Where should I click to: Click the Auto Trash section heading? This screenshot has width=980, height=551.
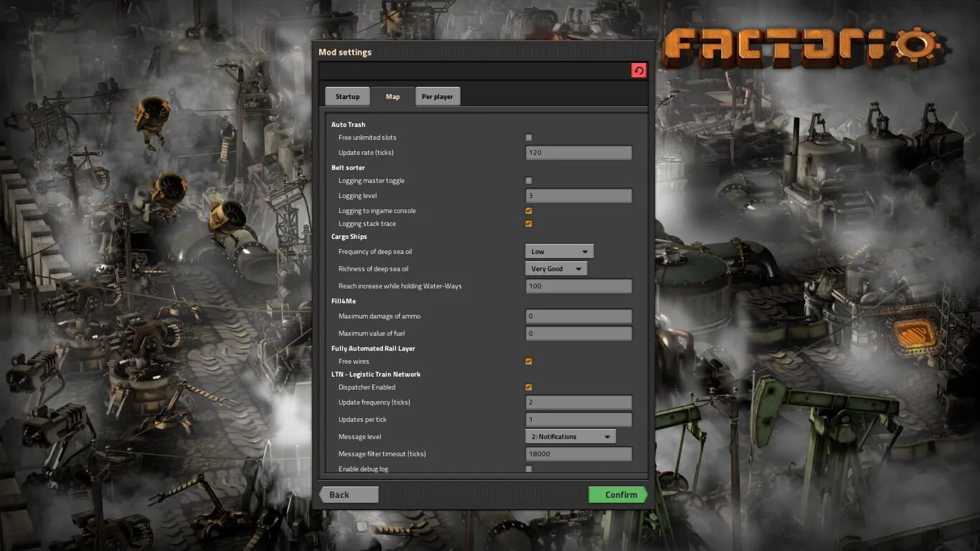coord(348,125)
